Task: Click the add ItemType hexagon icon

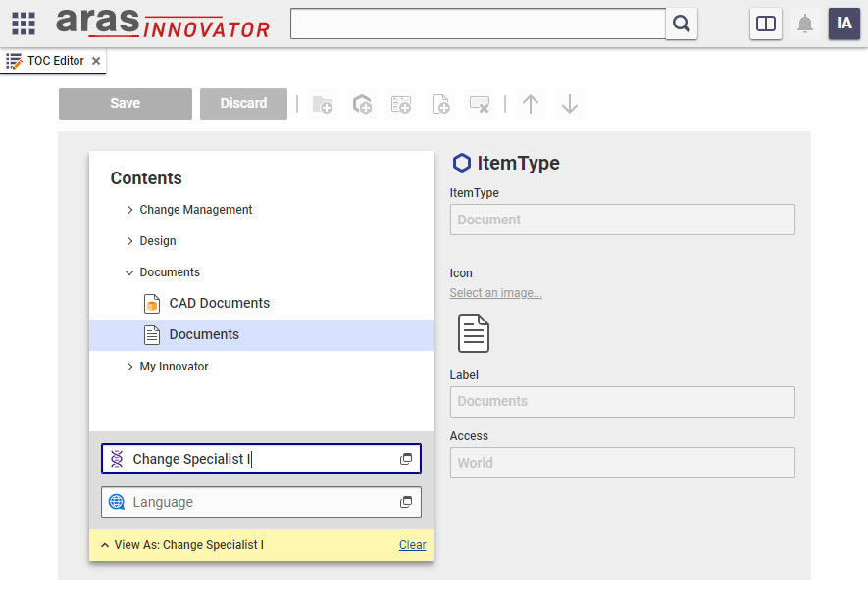Action: click(362, 104)
